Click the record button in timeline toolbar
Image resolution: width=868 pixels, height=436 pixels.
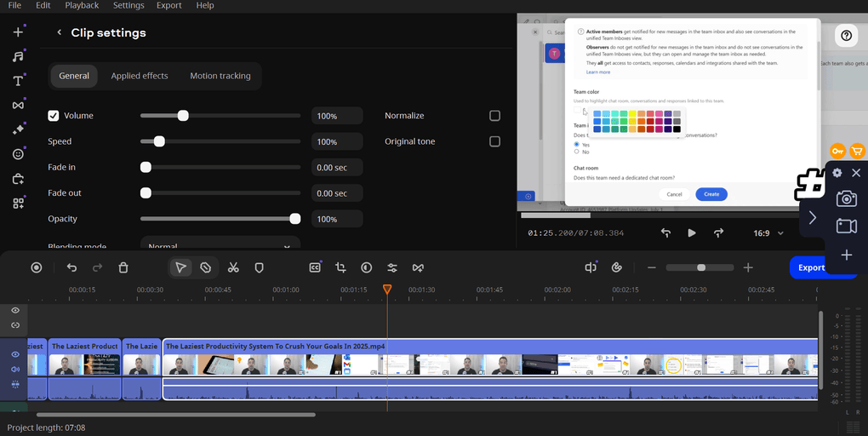37,267
